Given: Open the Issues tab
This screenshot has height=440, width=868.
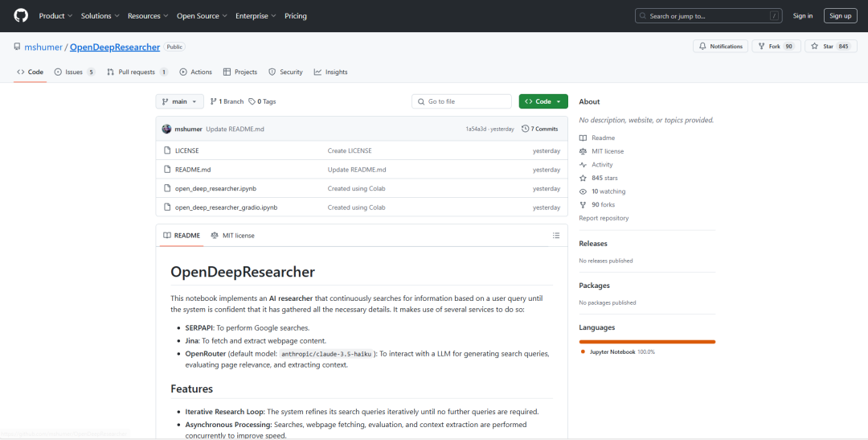Looking at the screenshot, I should coord(74,72).
